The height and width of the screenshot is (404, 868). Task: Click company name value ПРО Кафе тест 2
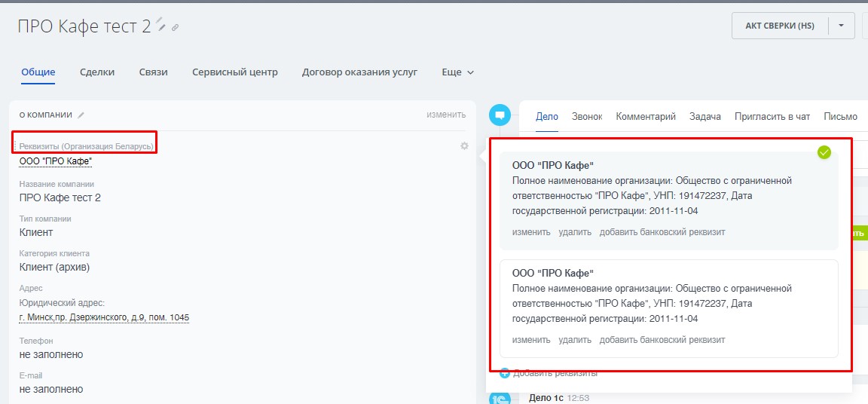60,197
